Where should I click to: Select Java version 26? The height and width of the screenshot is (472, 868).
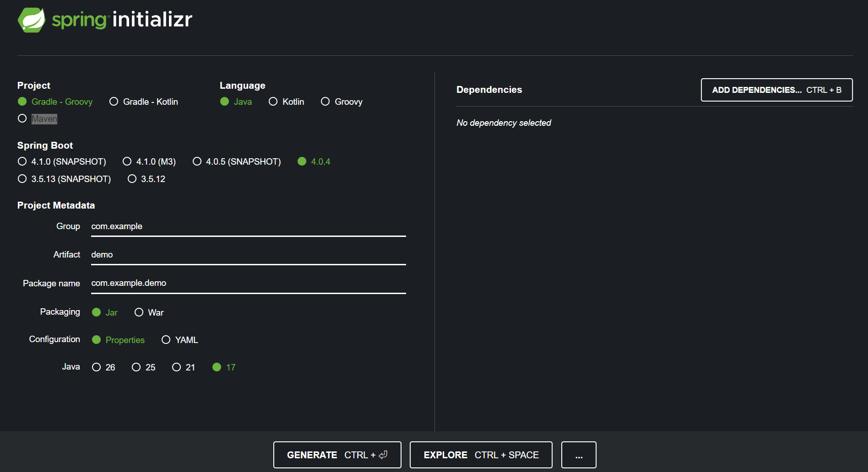pos(103,367)
